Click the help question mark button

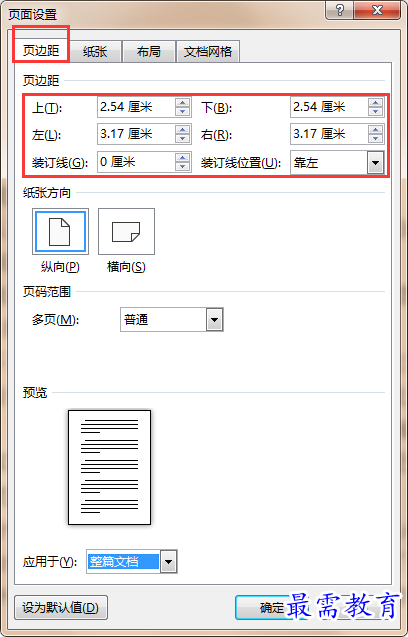[x=340, y=11]
